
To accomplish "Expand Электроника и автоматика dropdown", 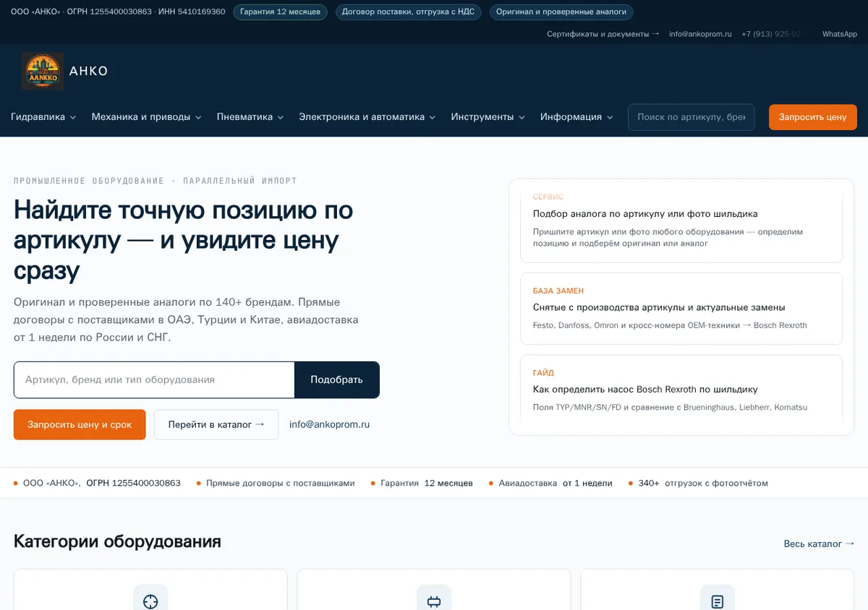I will (367, 117).
